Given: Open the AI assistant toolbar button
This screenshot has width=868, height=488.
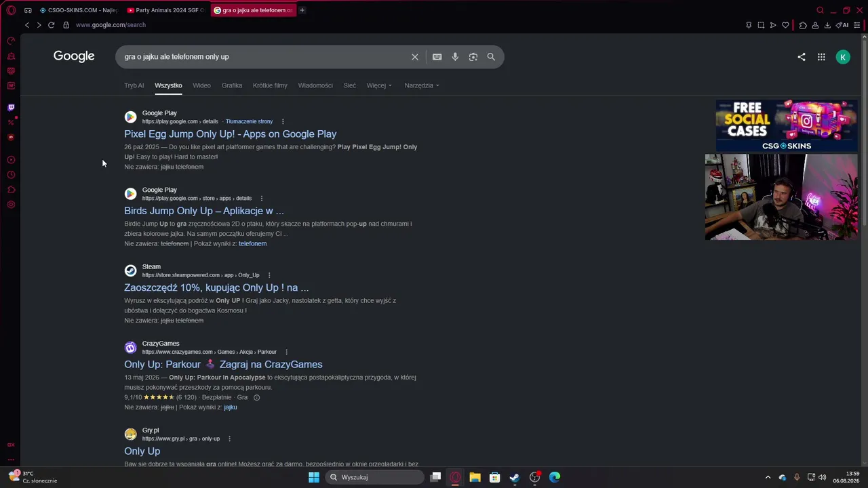Looking at the screenshot, I should click(842, 25).
